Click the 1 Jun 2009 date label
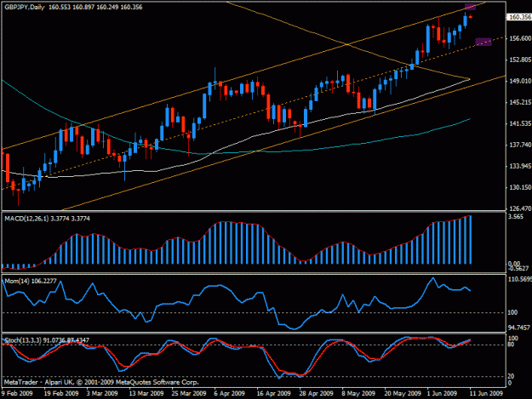The width and height of the screenshot is (532, 399). click(442, 393)
